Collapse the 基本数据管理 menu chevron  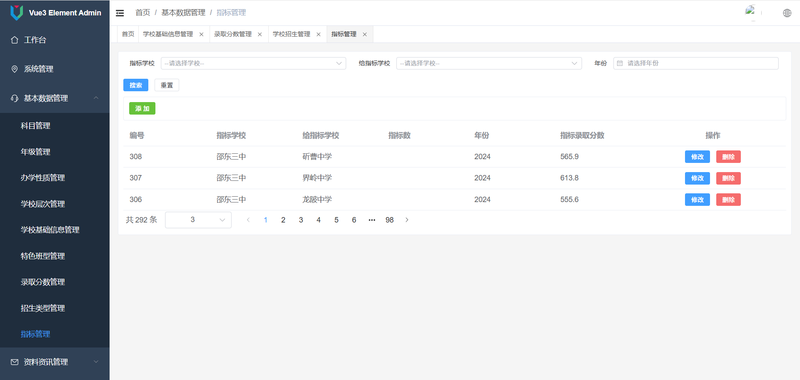coord(96,98)
